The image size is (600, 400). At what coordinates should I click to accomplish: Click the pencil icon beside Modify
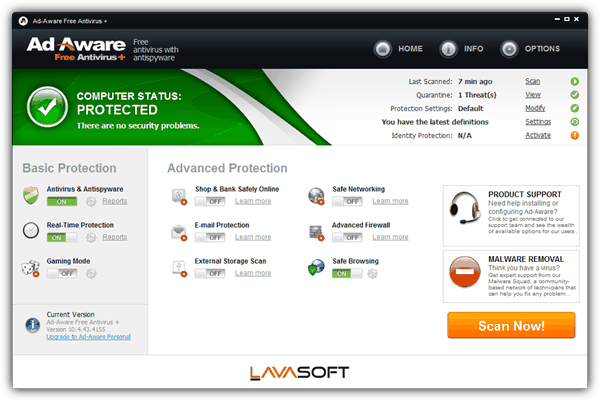pyautogui.click(x=574, y=108)
